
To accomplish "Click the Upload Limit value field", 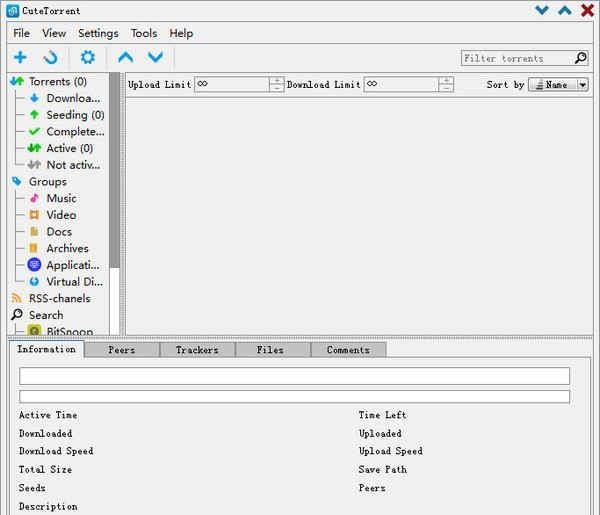I will point(232,84).
